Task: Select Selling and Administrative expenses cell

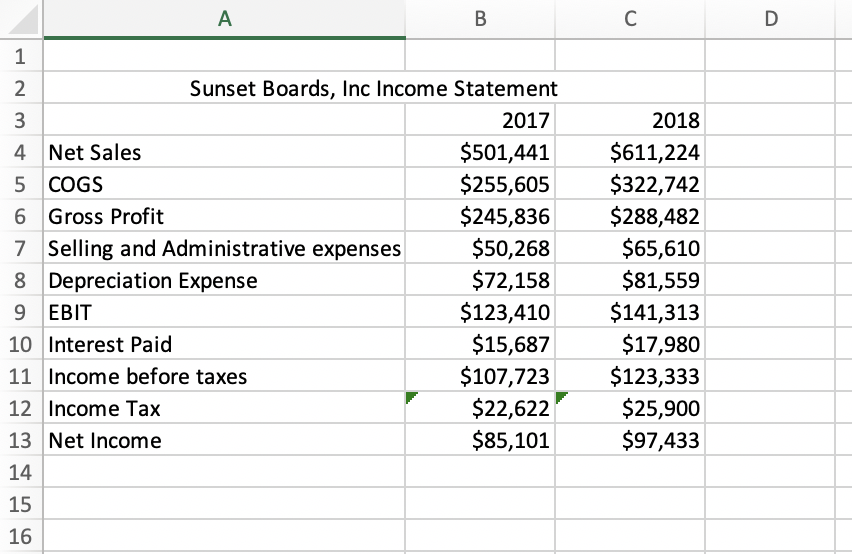Action: pos(224,248)
